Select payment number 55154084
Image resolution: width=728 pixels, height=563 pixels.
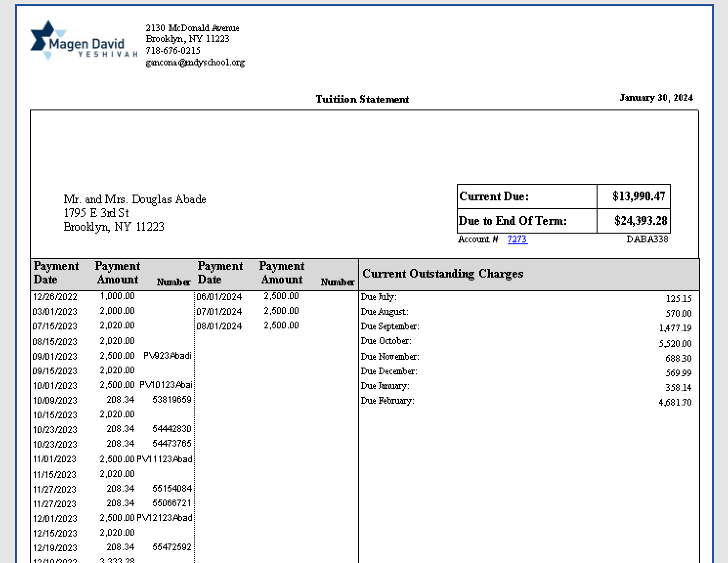point(172,488)
